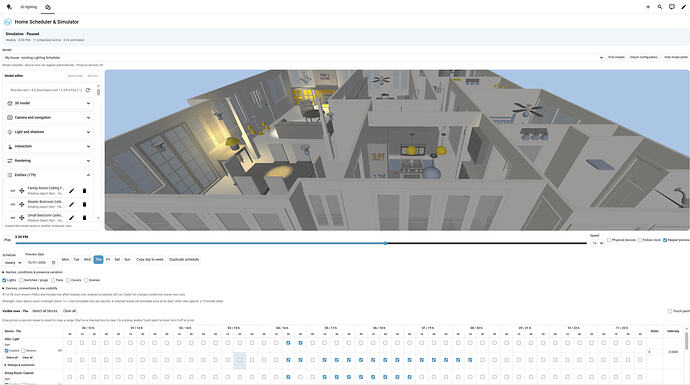This screenshot has height=385, width=690.
Task: Expand Names, conditions & presence variation
Action: tap(34, 272)
